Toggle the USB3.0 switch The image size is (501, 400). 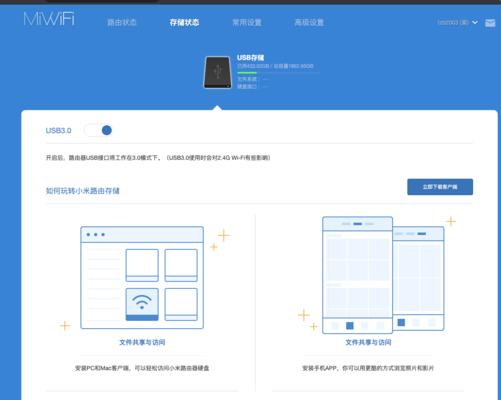[x=98, y=130]
